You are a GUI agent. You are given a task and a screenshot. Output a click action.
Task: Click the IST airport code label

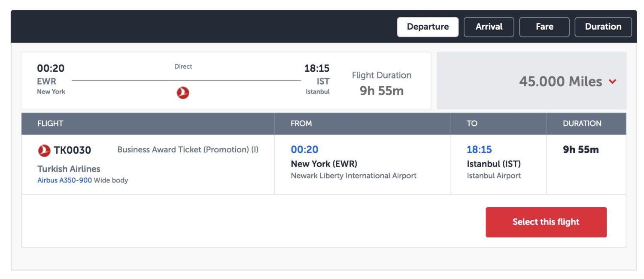click(x=323, y=81)
